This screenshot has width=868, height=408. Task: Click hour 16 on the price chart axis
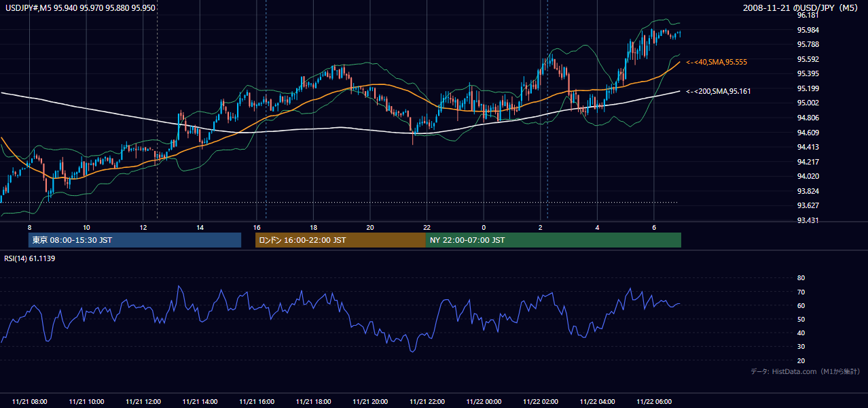coord(257,227)
